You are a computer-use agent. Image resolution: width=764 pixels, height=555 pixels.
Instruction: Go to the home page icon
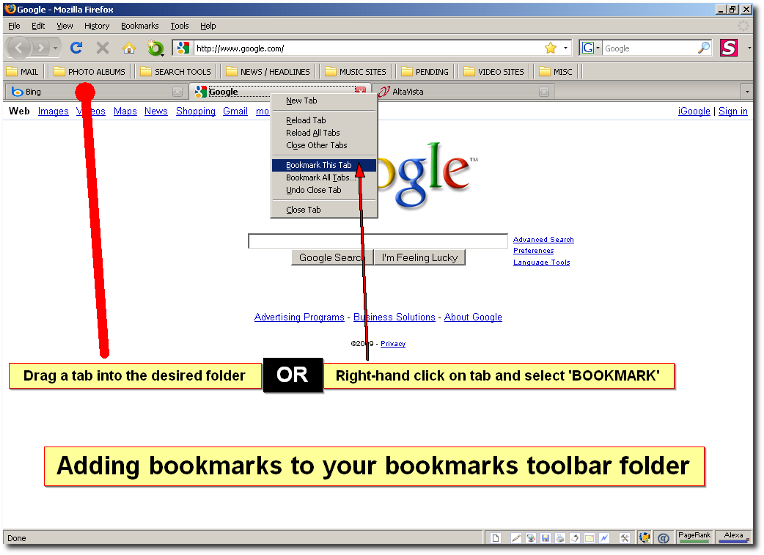point(129,48)
